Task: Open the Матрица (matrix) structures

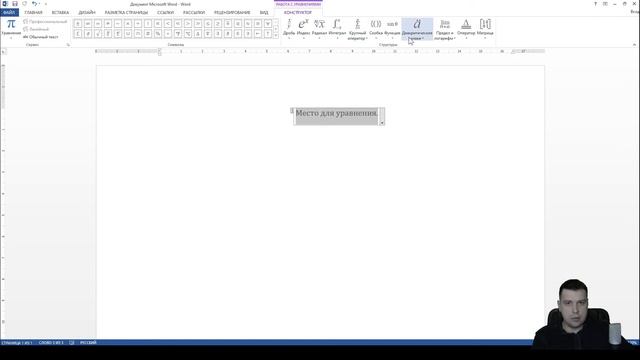Action: click(x=485, y=29)
